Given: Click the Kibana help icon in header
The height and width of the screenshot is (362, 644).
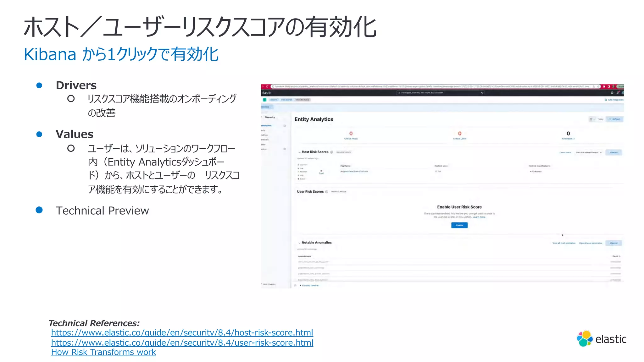Looking at the screenshot, I should (612, 93).
